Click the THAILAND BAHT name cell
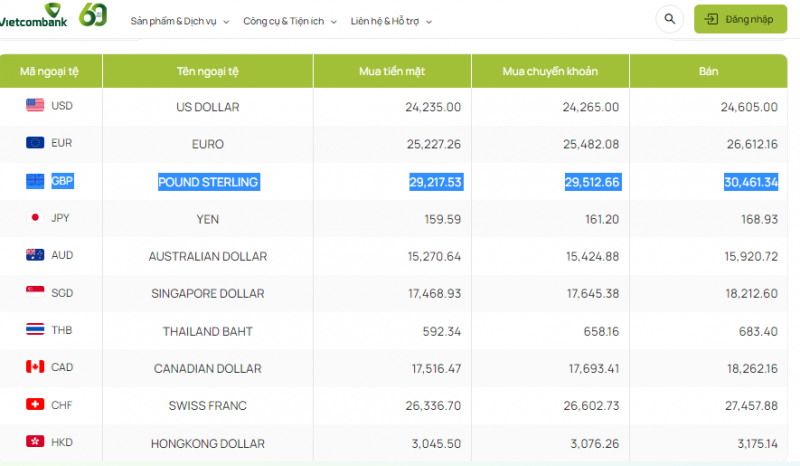This screenshot has width=800, height=466. pyautogui.click(x=208, y=332)
